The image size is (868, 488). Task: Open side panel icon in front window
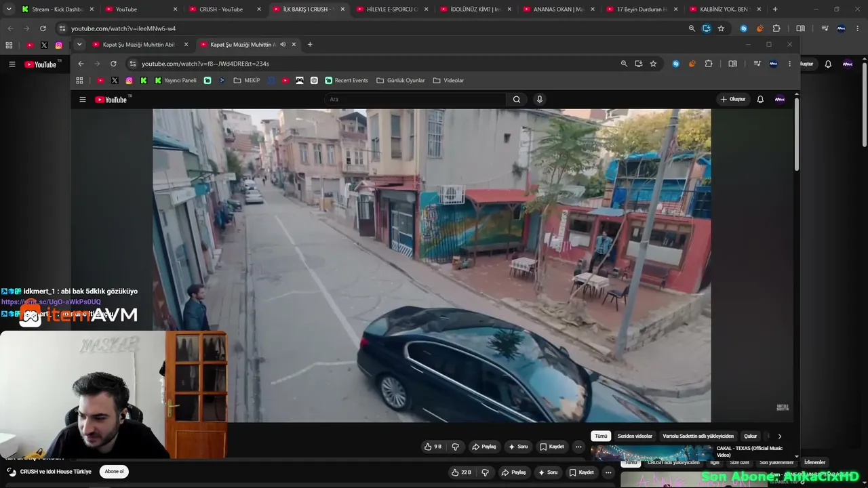coord(732,64)
